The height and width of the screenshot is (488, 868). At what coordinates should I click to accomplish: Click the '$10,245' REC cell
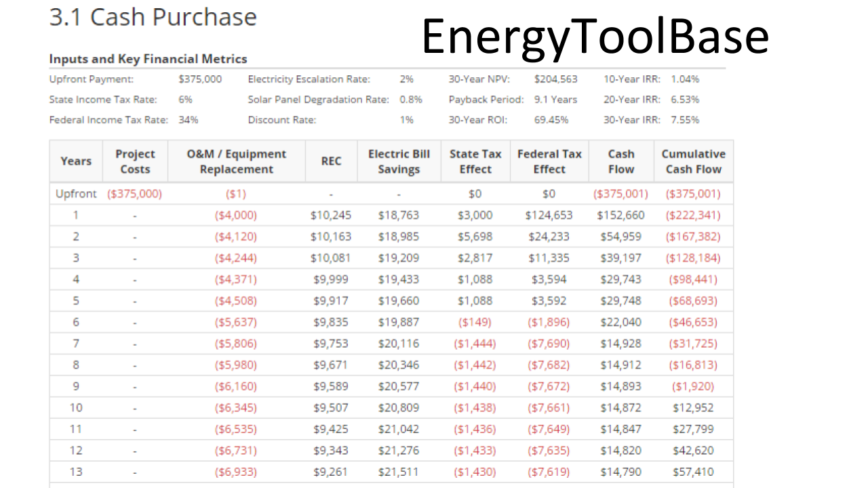[x=331, y=216]
